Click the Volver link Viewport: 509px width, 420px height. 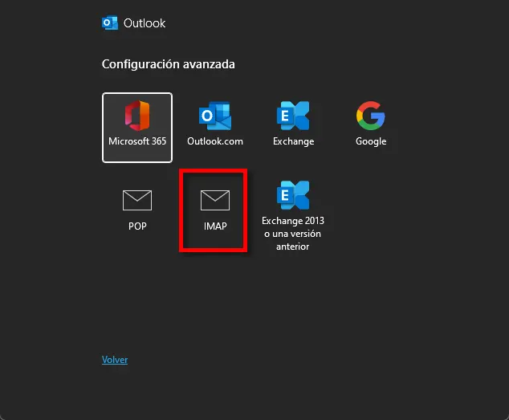(115, 360)
